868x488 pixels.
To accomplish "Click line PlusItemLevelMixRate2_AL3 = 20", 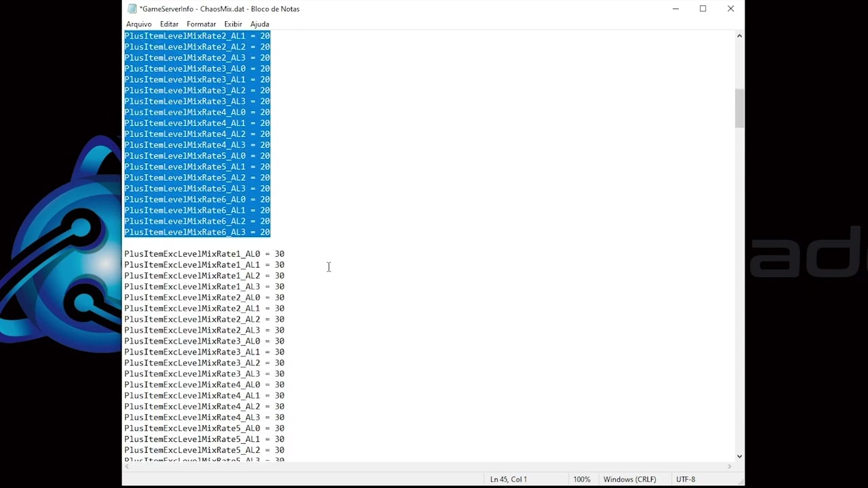I will point(197,58).
